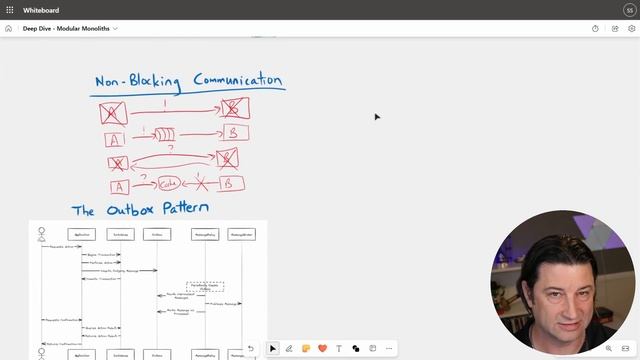Click the Whiteboard app title
Screen dimensions: 640x360
[41, 10]
